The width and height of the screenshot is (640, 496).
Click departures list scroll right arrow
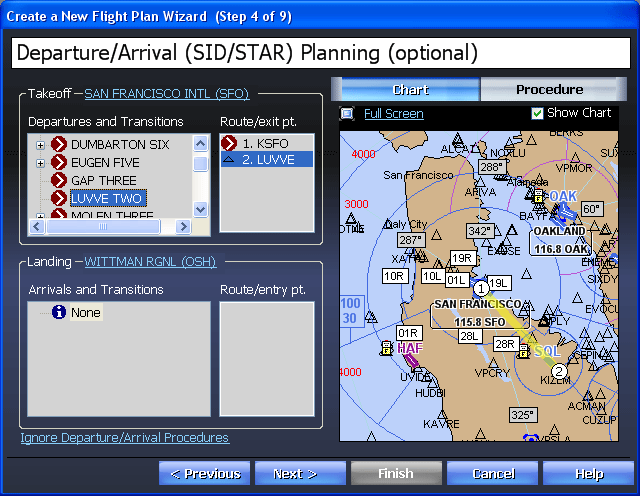183,226
